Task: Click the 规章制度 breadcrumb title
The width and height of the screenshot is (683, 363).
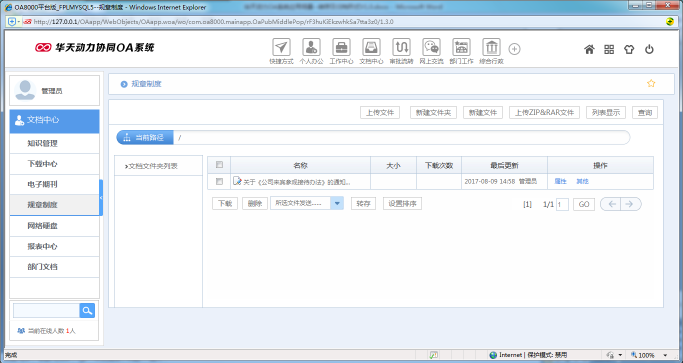Action: coord(146,84)
